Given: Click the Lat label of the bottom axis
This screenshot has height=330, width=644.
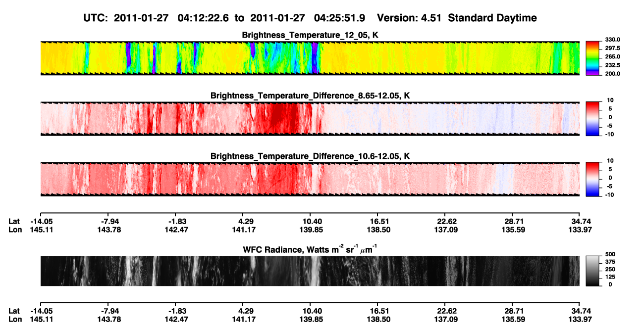Looking at the screenshot, I should click(14, 311).
